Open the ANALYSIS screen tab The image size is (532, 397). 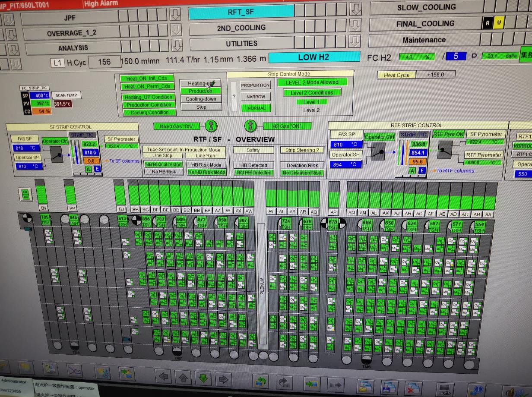pos(73,47)
